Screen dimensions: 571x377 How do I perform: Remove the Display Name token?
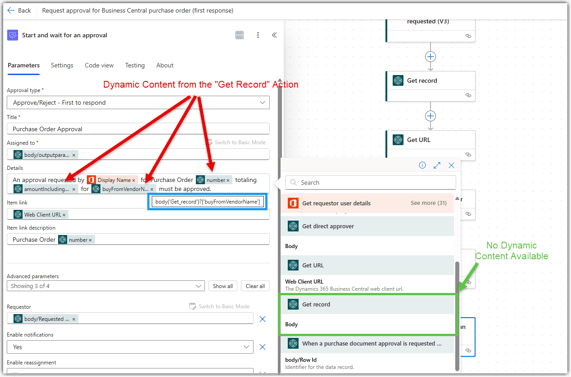(133, 180)
